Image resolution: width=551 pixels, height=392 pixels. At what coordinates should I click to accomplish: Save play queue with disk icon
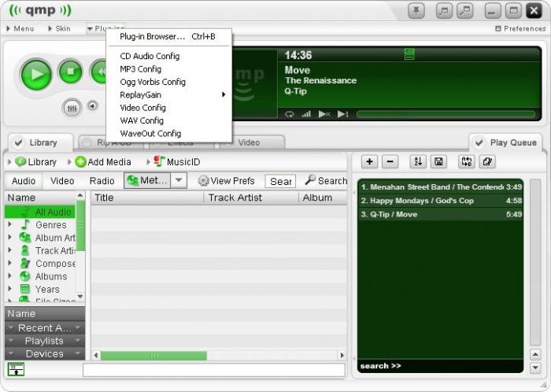[x=438, y=161]
